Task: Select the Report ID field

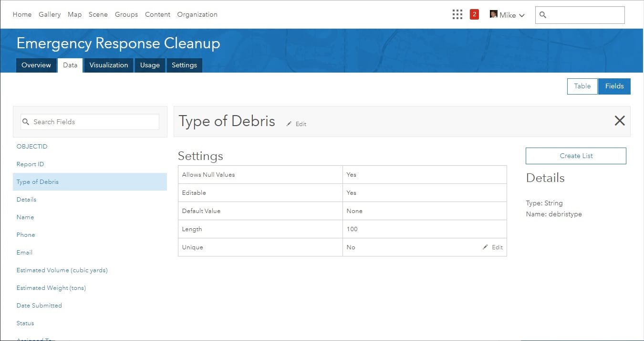Action: pyautogui.click(x=30, y=164)
